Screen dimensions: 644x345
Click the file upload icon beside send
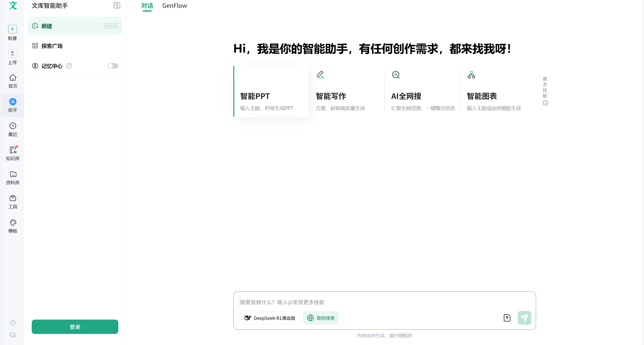507,318
